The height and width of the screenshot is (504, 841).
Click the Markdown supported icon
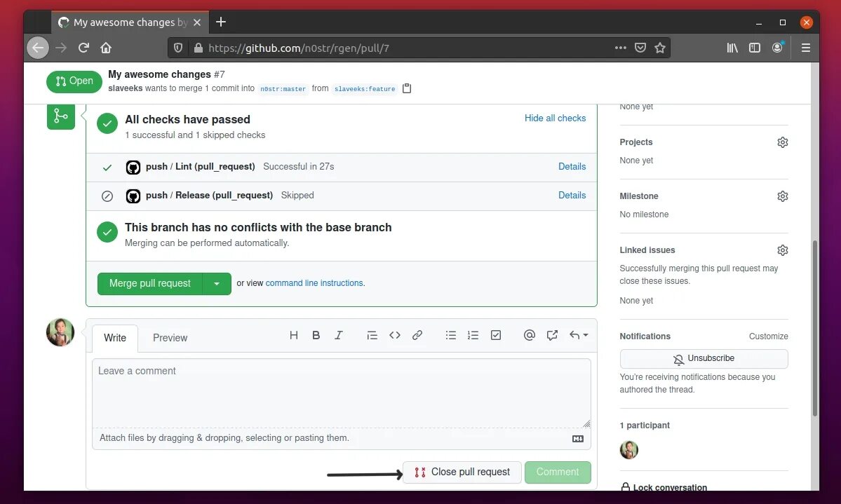coord(578,439)
